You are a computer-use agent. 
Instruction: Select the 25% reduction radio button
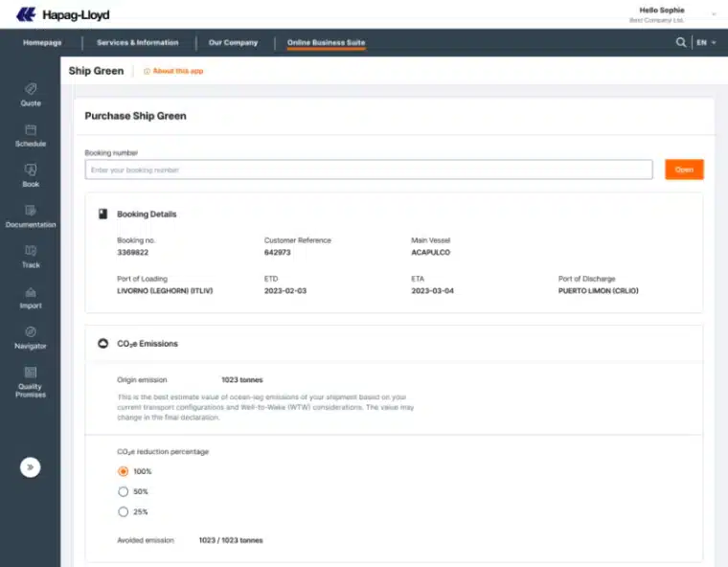(x=123, y=511)
